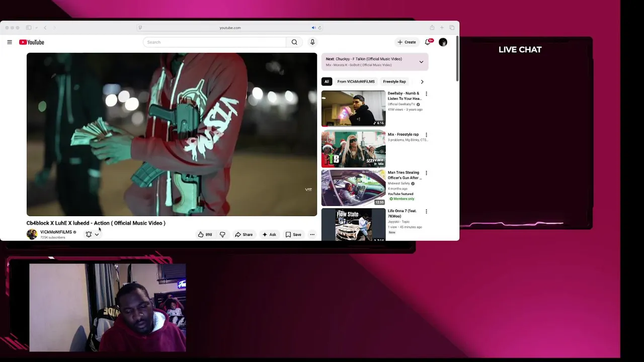Open the account avatar menu

tap(443, 42)
